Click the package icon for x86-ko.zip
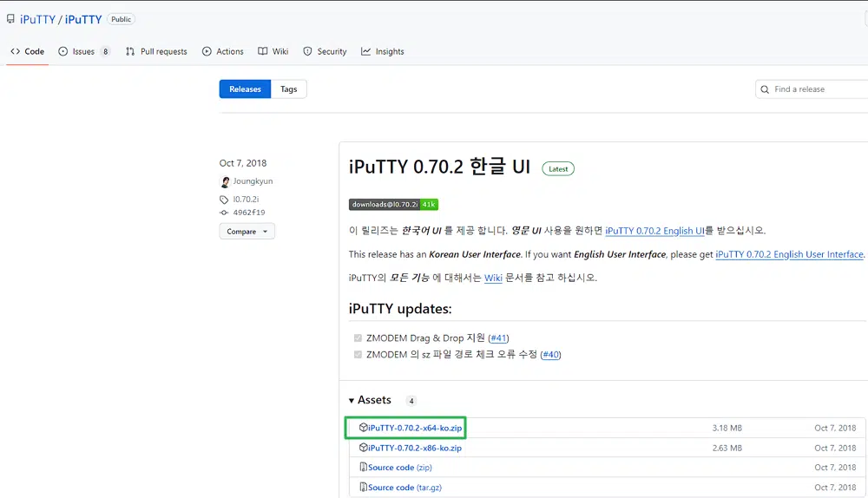 (x=363, y=447)
